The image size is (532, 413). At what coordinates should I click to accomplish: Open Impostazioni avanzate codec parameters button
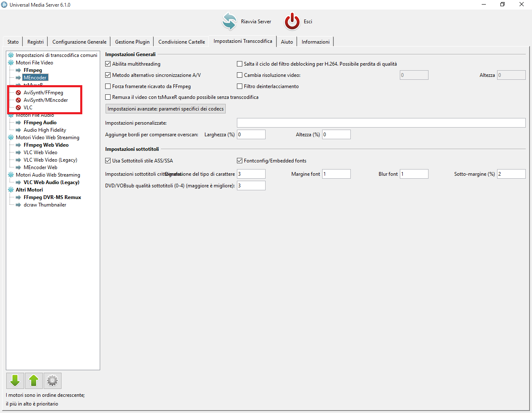pyautogui.click(x=165, y=109)
